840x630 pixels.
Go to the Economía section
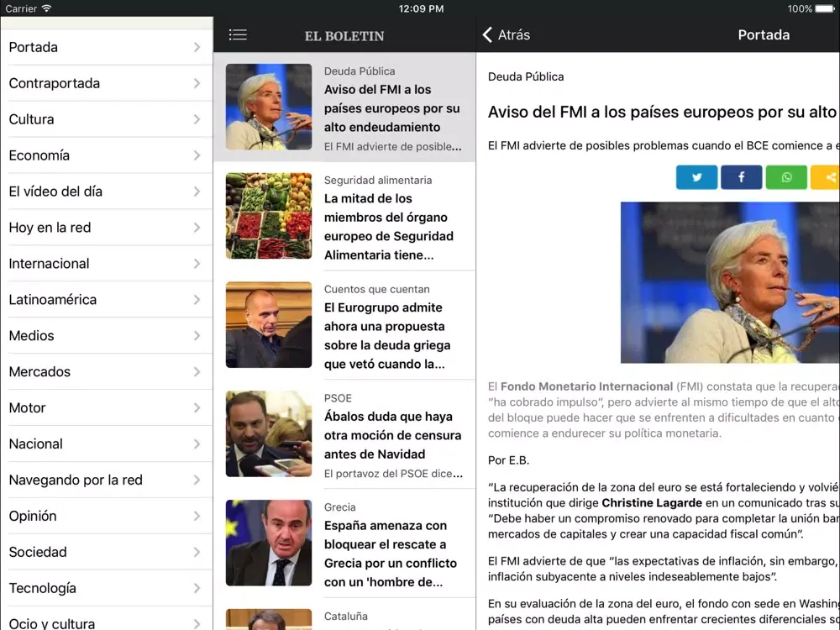[107, 155]
